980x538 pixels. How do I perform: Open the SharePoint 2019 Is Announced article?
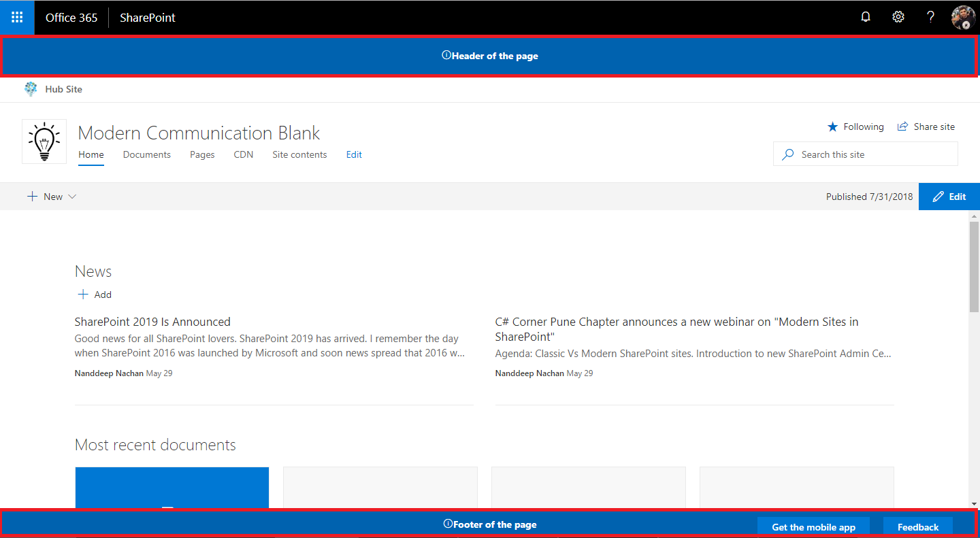(152, 322)
